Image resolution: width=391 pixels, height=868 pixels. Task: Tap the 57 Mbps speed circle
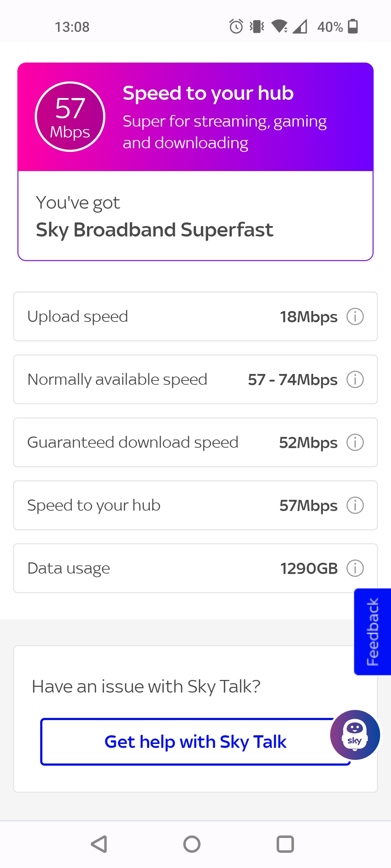[70, 117]
